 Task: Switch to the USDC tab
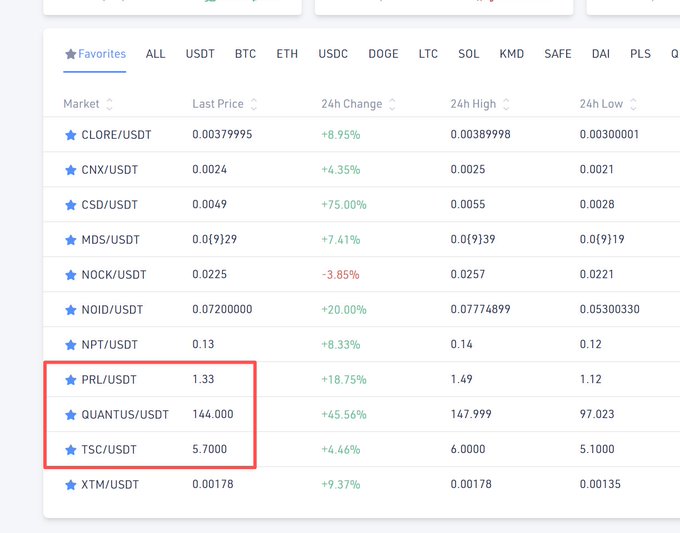(x=333, y=54)
